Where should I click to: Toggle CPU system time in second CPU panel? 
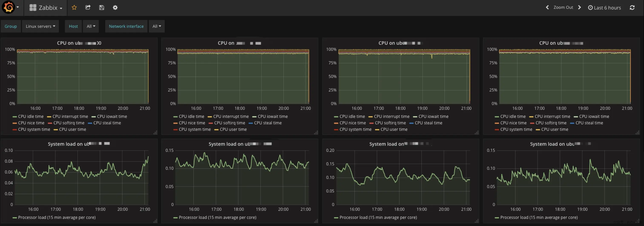[195, 129]
